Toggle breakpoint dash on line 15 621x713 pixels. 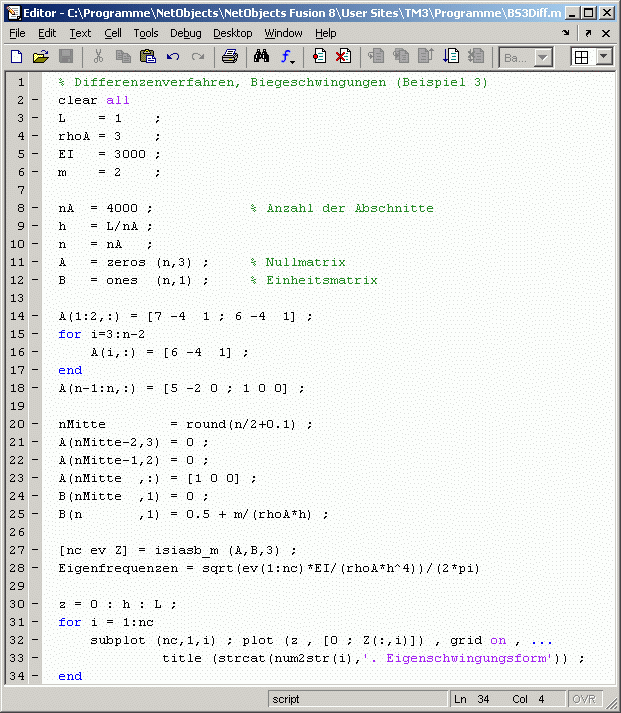[x=35, y=334]
